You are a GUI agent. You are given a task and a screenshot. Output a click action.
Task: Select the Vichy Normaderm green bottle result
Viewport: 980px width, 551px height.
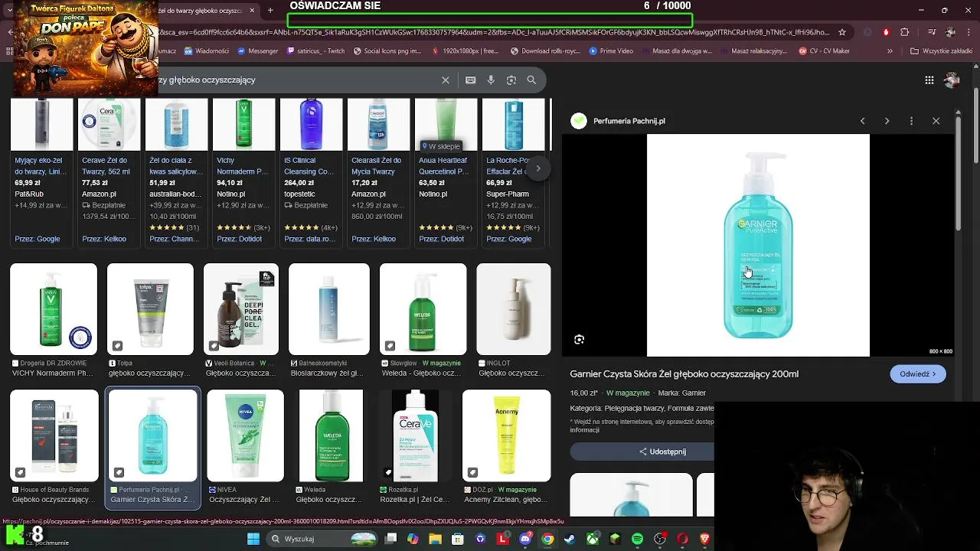pos(54,309)
